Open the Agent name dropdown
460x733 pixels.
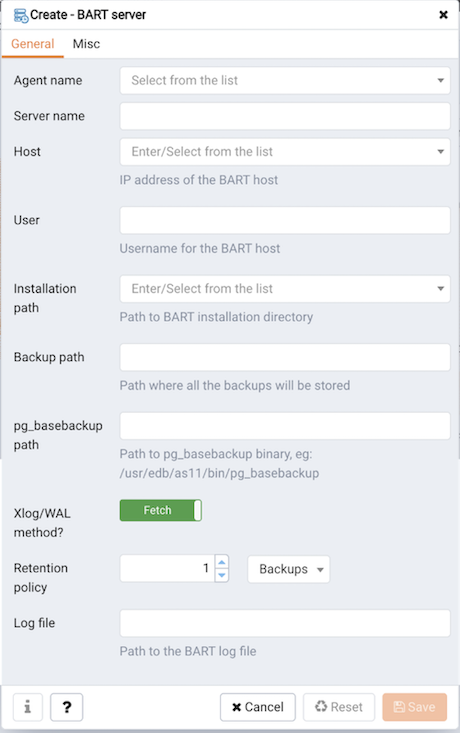[285, 80]
